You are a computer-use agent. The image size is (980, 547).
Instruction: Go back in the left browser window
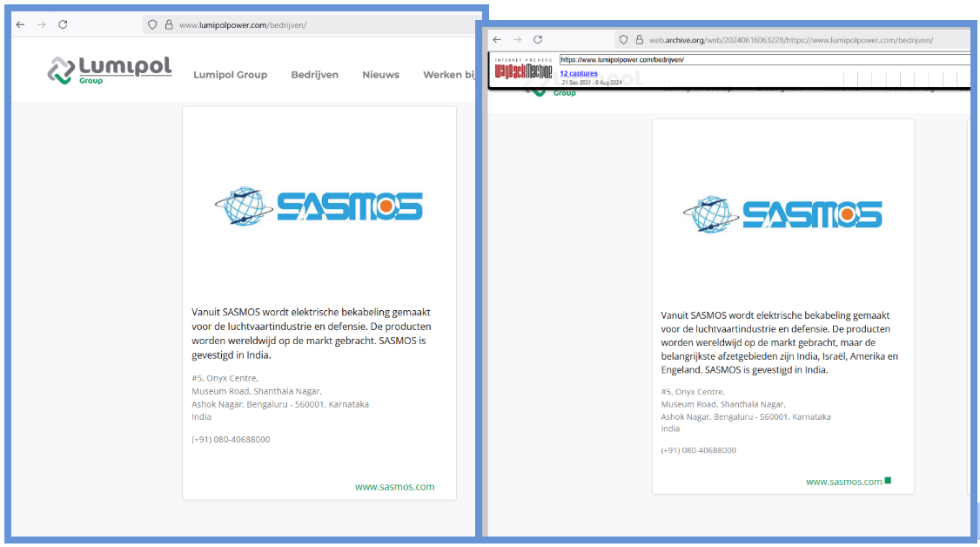click(x=21, y=24)
